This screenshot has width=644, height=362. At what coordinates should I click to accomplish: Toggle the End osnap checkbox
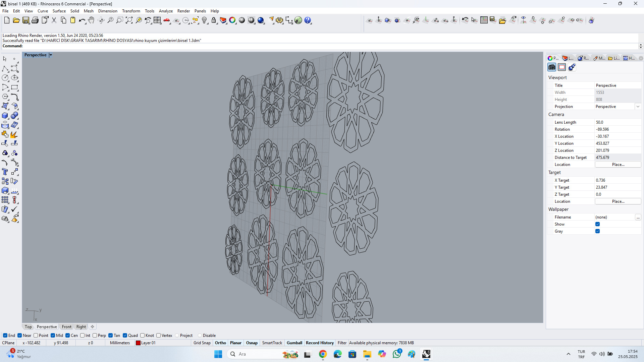click(5, 336)
